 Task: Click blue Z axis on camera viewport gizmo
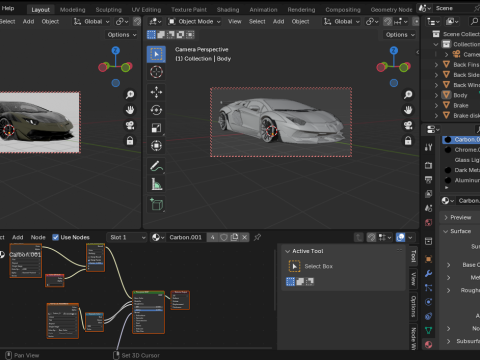click(x=394, y=51)
